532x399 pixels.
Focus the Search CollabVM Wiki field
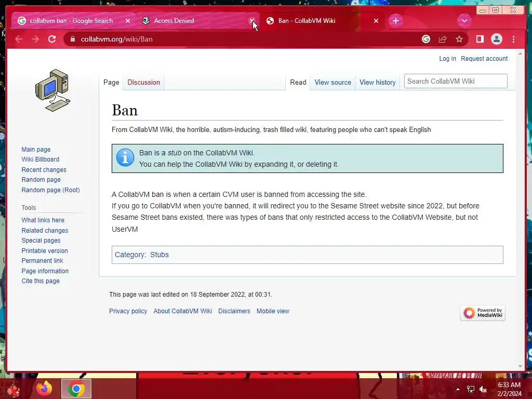(x=455, y=81)
